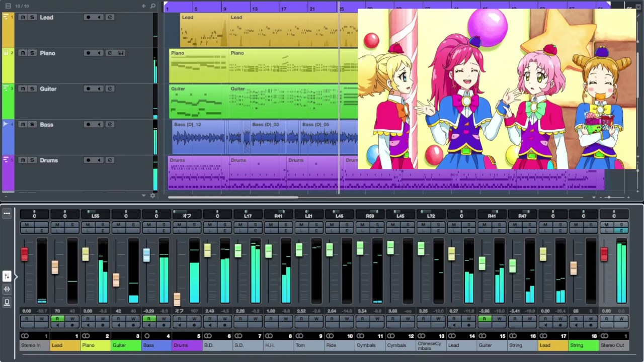Solo the Piano track in track list

pyautogui.click(x=32, y=53)
